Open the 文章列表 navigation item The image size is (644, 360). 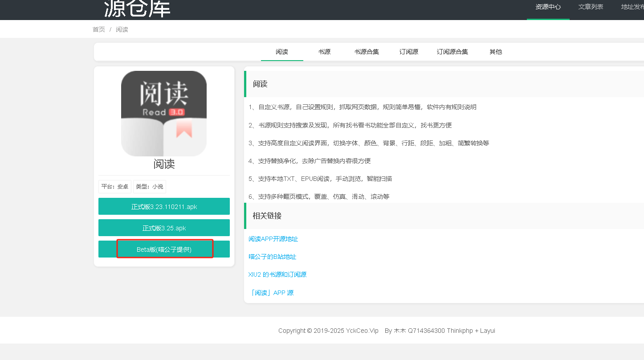(x=591, y=7)
